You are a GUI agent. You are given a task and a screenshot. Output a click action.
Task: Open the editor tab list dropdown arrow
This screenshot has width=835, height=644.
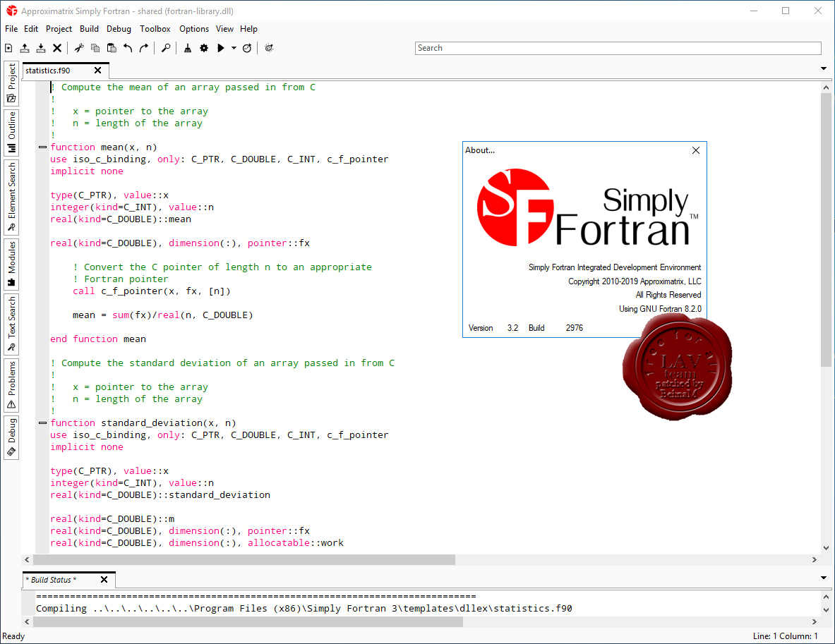823,68
